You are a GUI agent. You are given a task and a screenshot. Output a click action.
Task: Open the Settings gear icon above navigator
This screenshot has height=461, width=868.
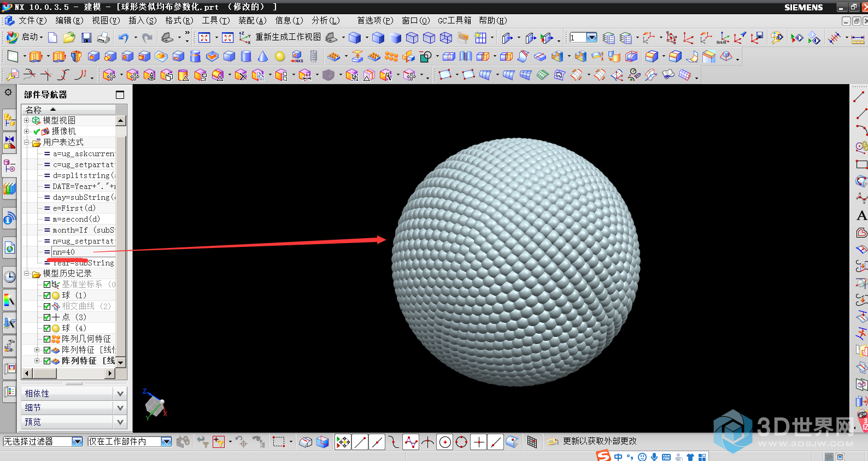pyautogui.click(x=8, y=92)
